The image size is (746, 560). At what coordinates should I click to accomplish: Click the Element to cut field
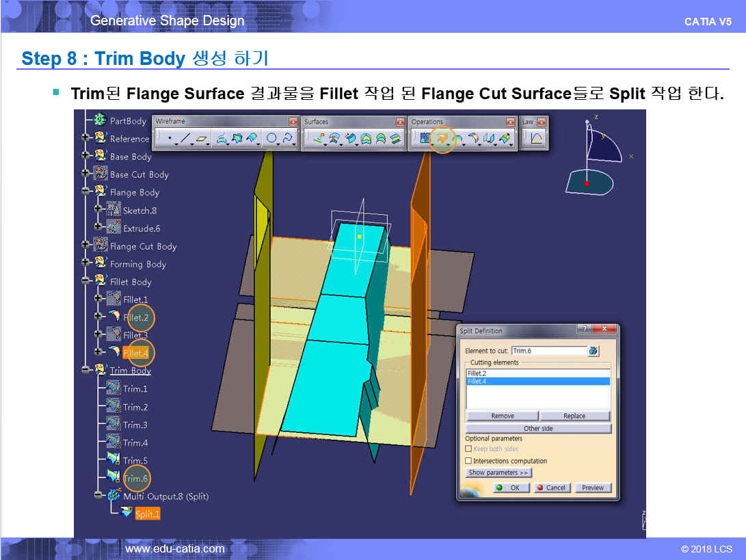pos(548,351)
